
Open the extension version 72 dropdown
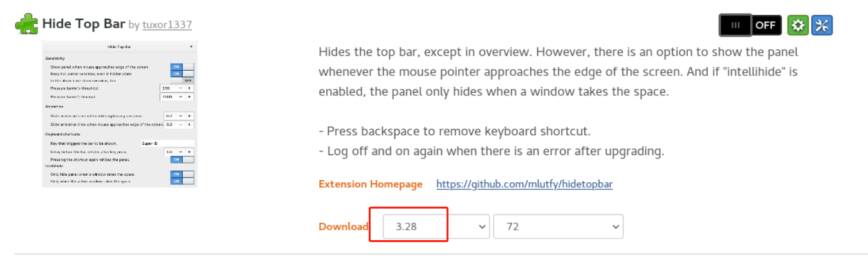[x=559, y=227]
